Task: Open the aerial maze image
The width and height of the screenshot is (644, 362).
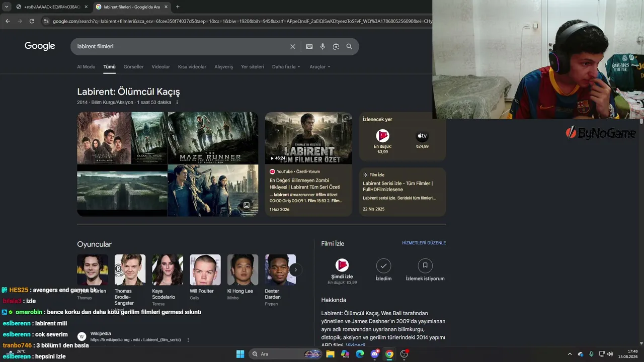Action: [x=122, y=191]
